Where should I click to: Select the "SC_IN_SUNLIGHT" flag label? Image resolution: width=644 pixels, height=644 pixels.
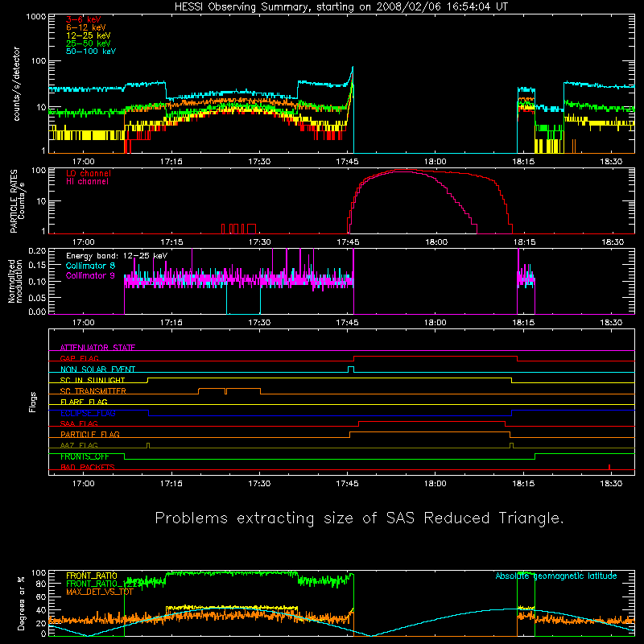pyautogui.click(x=93, y=380)
